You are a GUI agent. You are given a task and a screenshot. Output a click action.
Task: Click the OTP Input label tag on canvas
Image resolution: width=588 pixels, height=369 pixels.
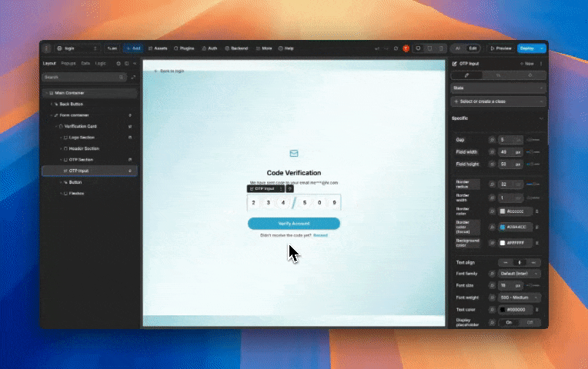[x=266, y=189]
